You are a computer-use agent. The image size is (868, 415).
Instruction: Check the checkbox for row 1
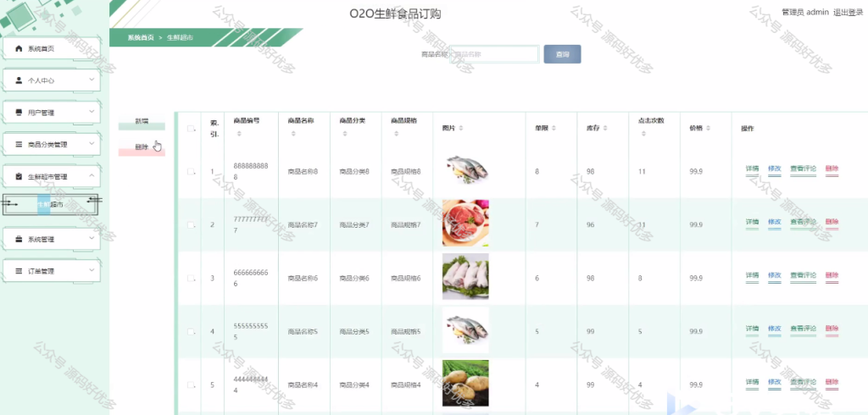(x=191, y=172)
